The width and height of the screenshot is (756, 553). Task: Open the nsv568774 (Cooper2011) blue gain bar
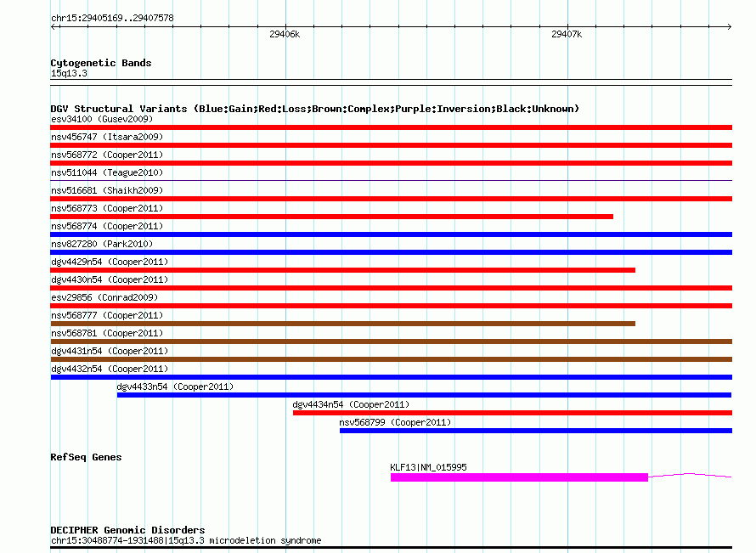pyautogui.click(x=391, y=234)
